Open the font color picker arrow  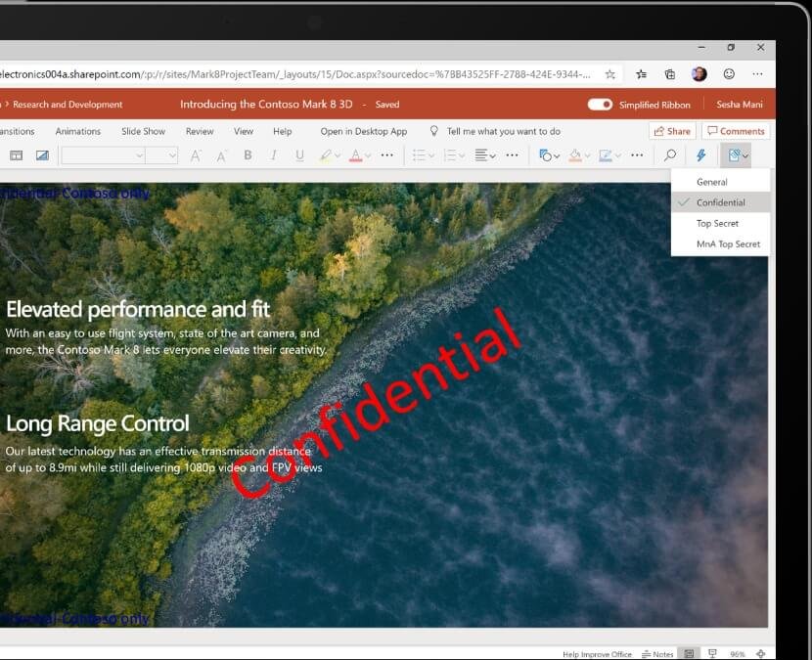pyautogui.click(x=368, y=155)
